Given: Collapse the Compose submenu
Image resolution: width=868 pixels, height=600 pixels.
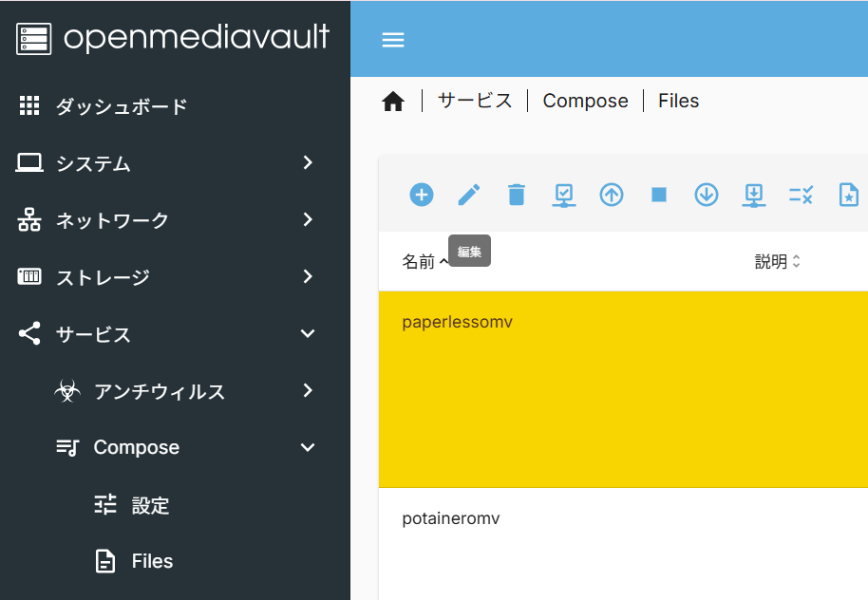Looking at the screenshot, I should (307, 447).
